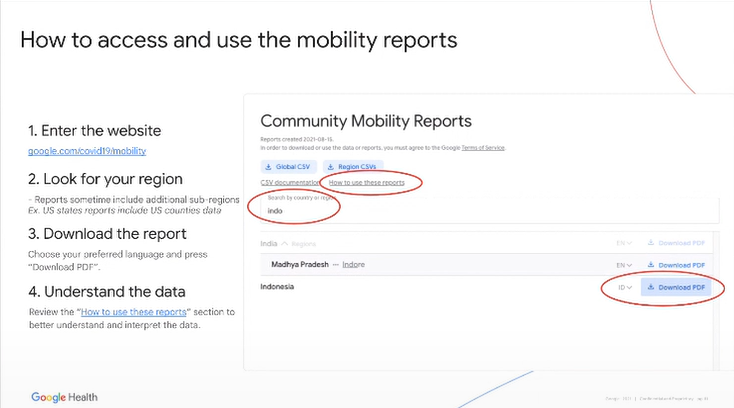Click the Region CSVs download button

coord(353,167)
